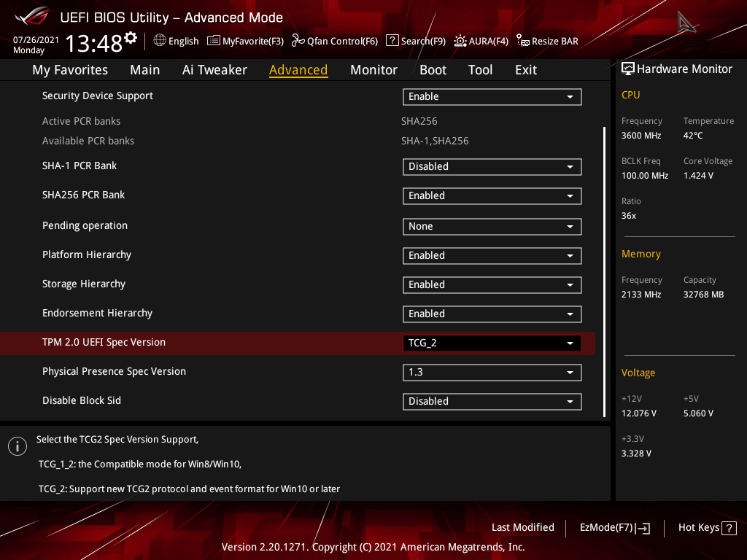
Task: Click CPU temperature 42°C value
Action: (693, 136)
